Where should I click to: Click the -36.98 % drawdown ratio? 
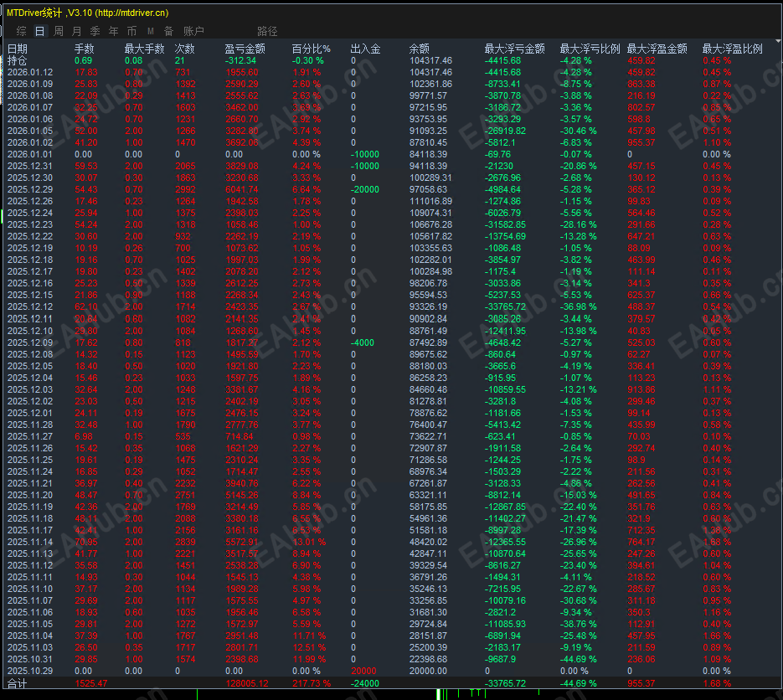pyautogui.click(x=579, y=306)
